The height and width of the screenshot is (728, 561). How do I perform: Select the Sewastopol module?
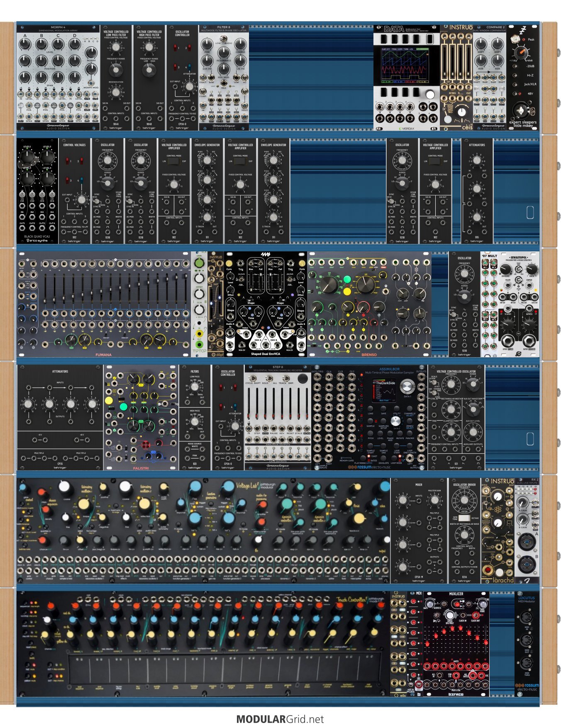(519, 304)
